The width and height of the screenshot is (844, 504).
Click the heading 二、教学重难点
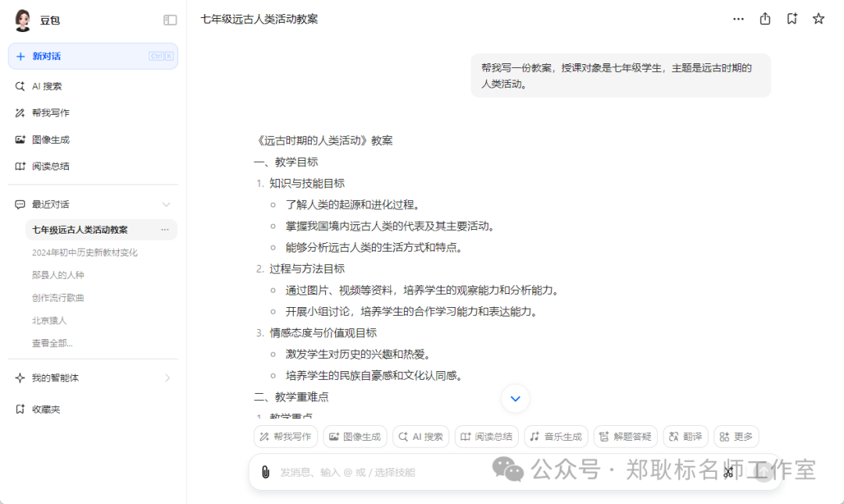click(291, 397)
